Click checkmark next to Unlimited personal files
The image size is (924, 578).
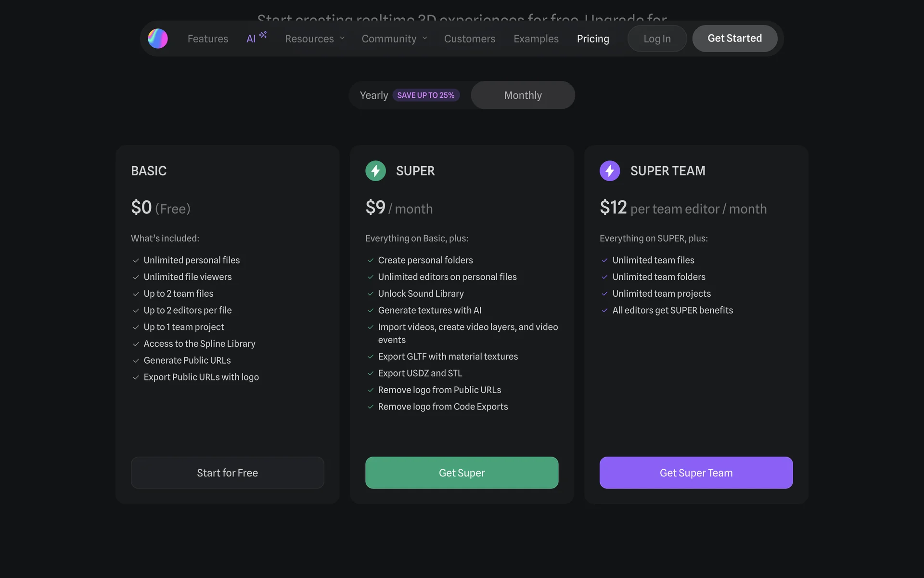pos(136,261)
